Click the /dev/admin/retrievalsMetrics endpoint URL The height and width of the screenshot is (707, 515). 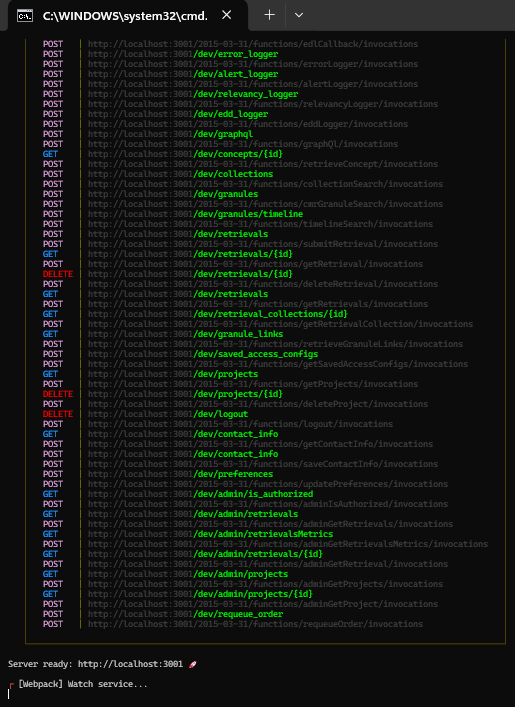pyautogui.click(x=211, y=534)
